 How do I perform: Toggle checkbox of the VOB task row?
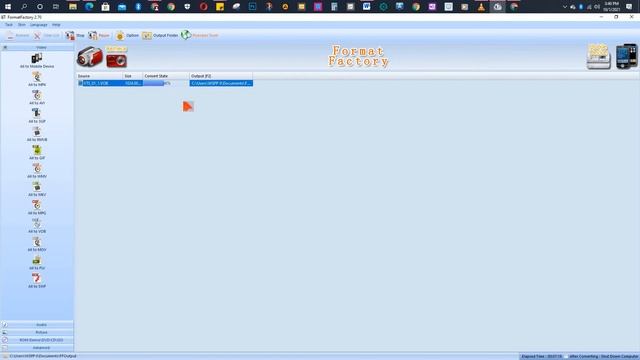(x=80, y=83)
